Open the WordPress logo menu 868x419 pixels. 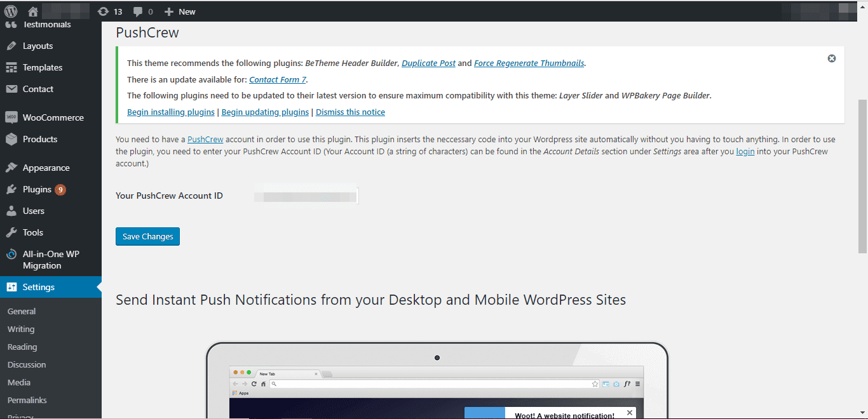[x=11, y=11]
